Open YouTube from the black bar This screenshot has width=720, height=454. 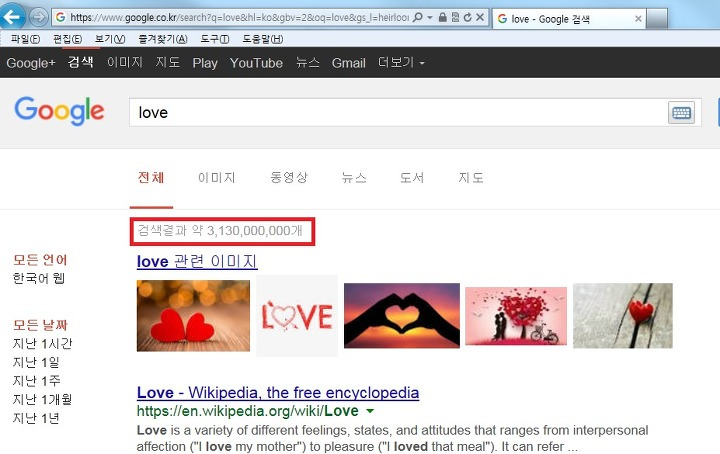tap(256, 63)
